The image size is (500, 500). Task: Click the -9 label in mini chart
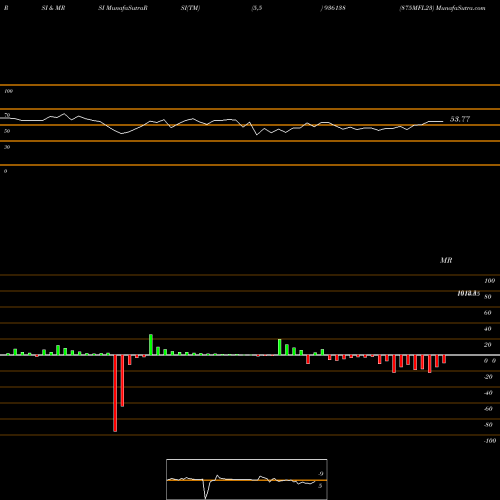[x=320, y=474]
